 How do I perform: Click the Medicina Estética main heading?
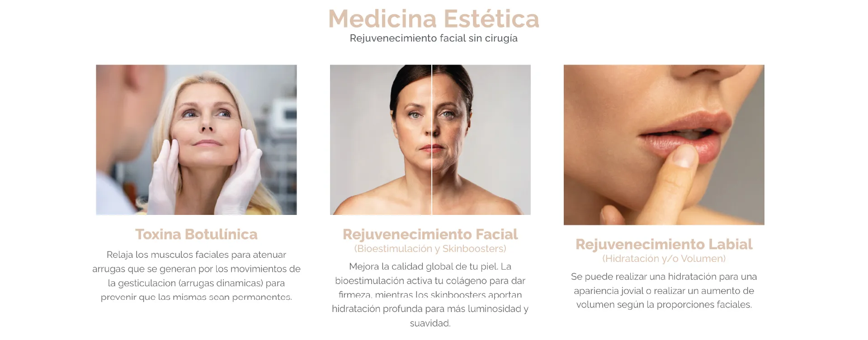tap(434, 19)
